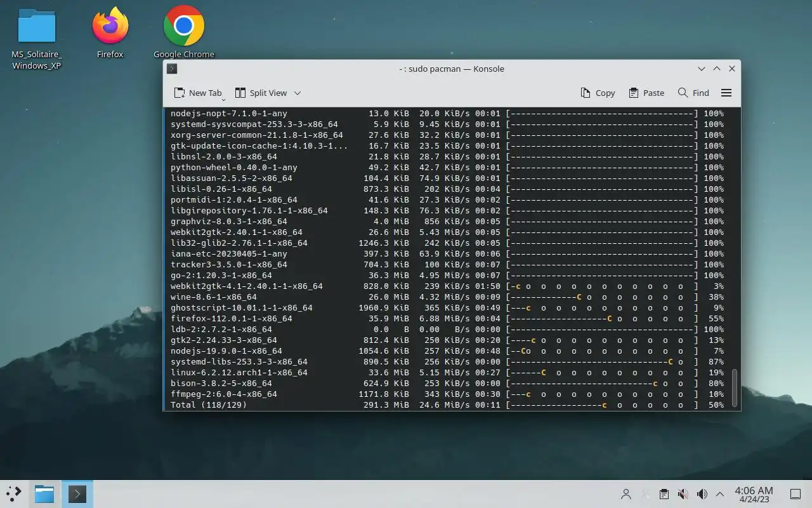Copy the selected terminal text
The height and width of the screenshot is (508, 812).
click(x=598, y=93)
